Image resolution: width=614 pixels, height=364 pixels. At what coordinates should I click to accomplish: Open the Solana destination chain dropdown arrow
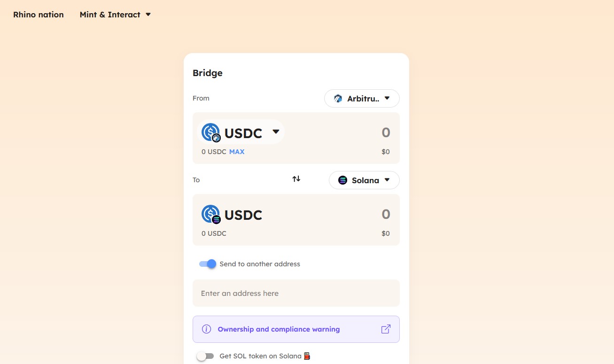click(387, 180)
